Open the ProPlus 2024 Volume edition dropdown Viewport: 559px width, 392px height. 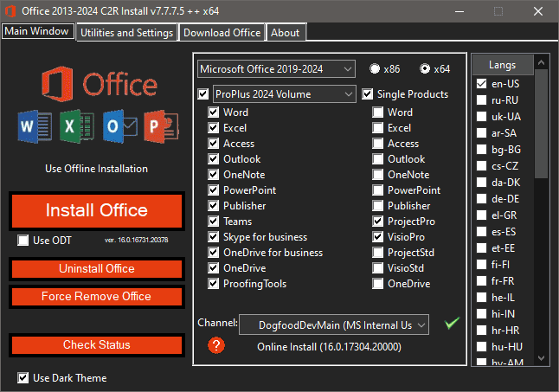click(284, 94)
